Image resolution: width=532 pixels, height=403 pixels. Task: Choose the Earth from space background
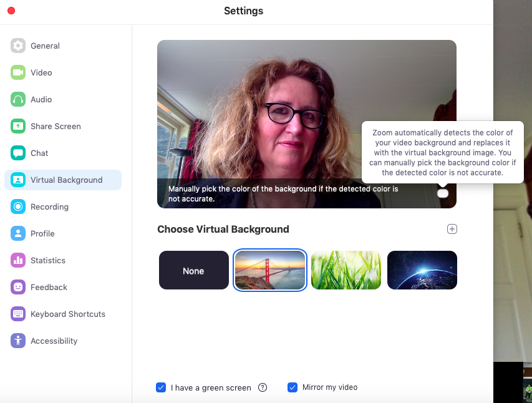coord(422,270)
